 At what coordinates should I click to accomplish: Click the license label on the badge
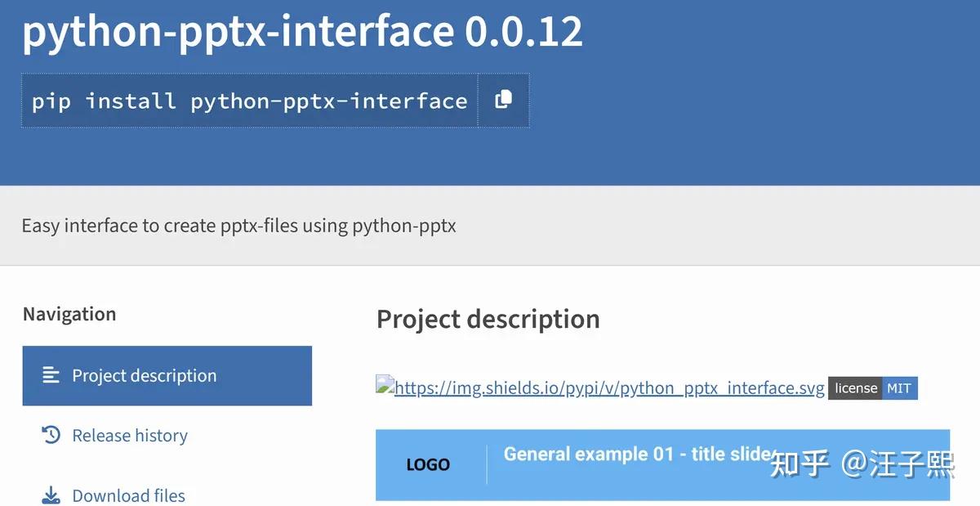click(854, 387)
